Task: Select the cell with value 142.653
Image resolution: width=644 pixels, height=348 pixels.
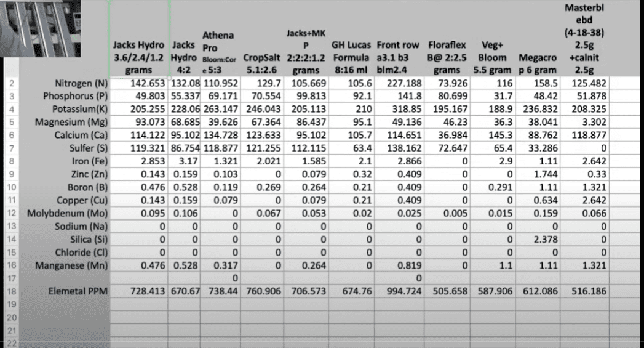Action: coord(139,83)
